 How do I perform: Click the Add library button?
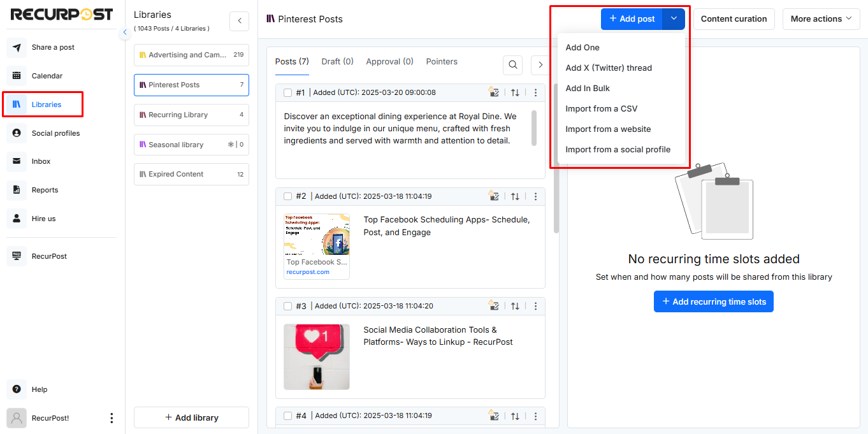(x=191, y=417)
